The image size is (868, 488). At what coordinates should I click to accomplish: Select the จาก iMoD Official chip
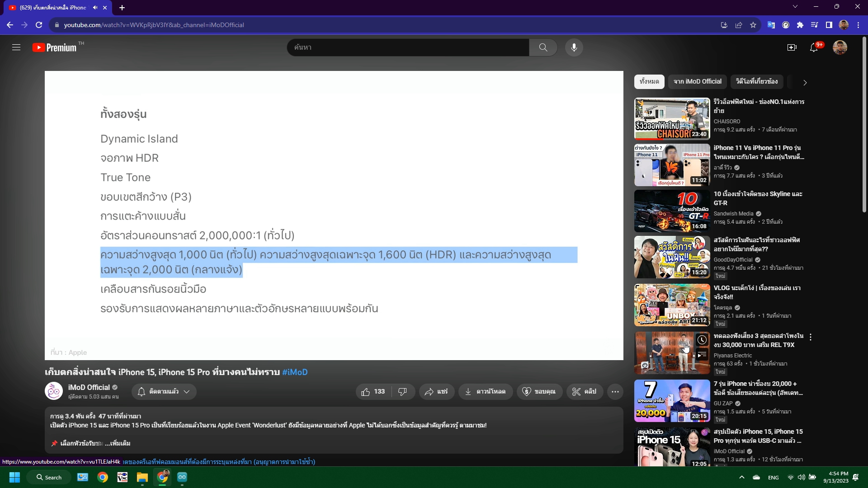(698, 82)
